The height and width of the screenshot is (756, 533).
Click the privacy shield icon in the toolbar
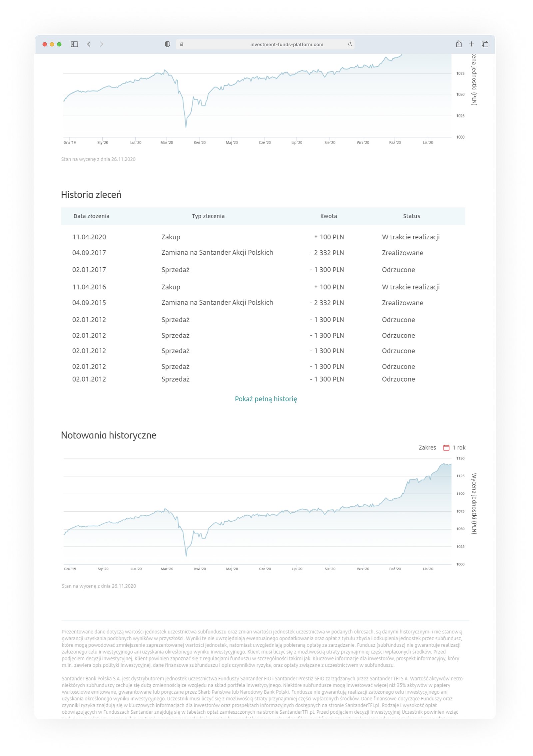click(168, 44)
